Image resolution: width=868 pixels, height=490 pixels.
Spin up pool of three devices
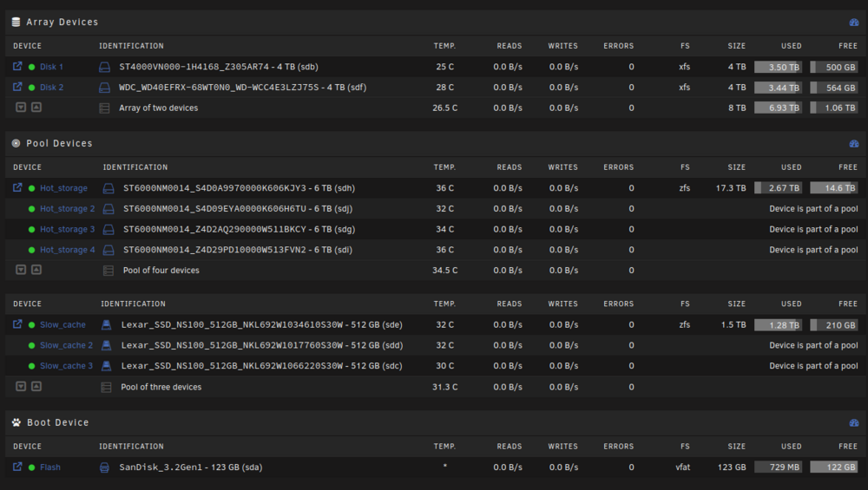(x=36, y=387)
